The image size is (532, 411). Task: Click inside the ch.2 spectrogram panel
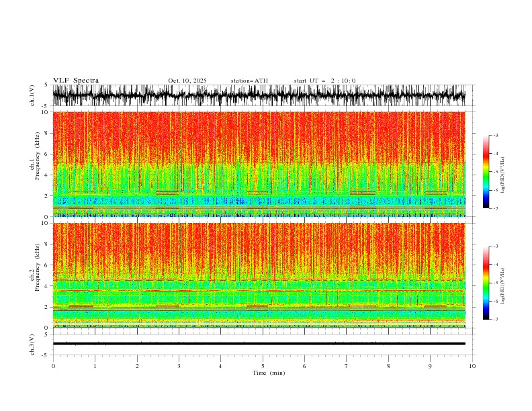click(x=259, y=275)
